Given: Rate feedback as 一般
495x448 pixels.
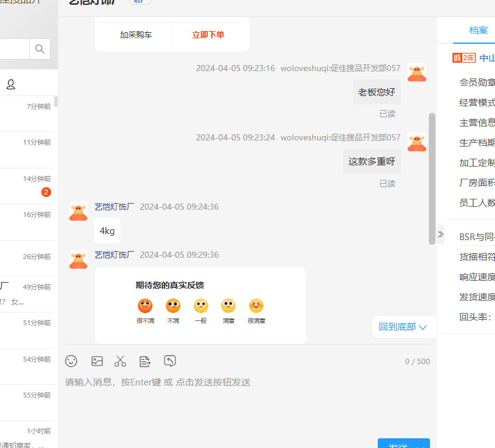Looking at the screenshot, I should pos(200,306).
